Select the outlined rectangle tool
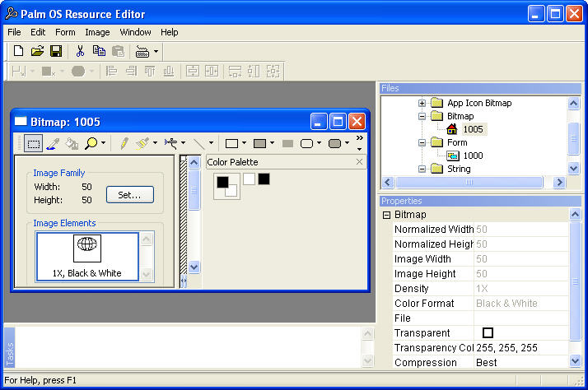 (x=231, y=143)
